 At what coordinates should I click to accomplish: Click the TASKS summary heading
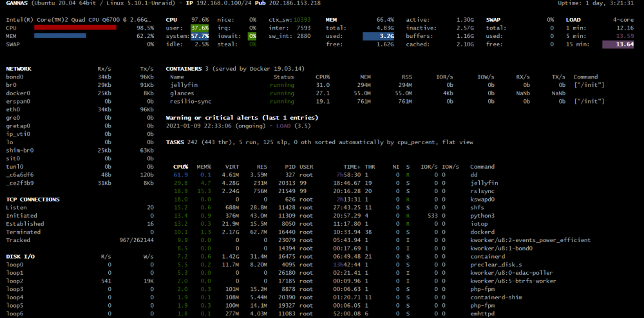(x=175, y=142)
